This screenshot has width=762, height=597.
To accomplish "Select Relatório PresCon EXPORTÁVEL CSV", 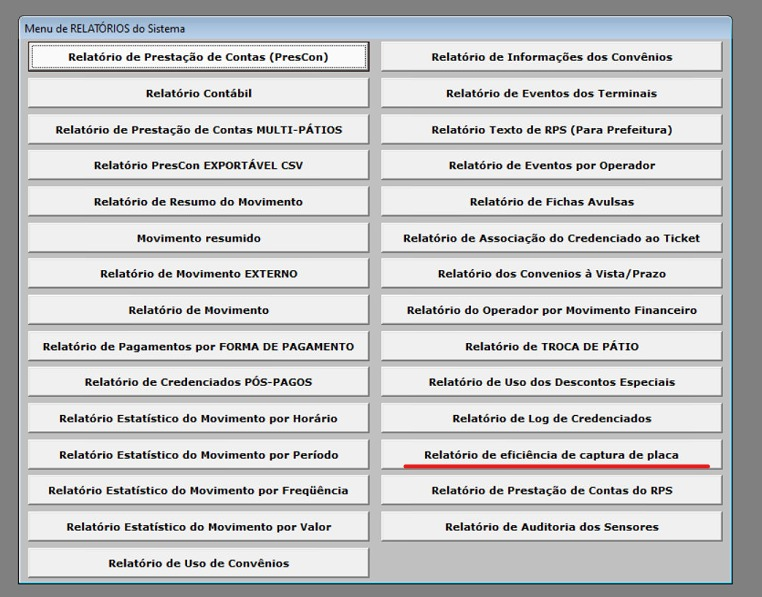I will click(198, 166).
